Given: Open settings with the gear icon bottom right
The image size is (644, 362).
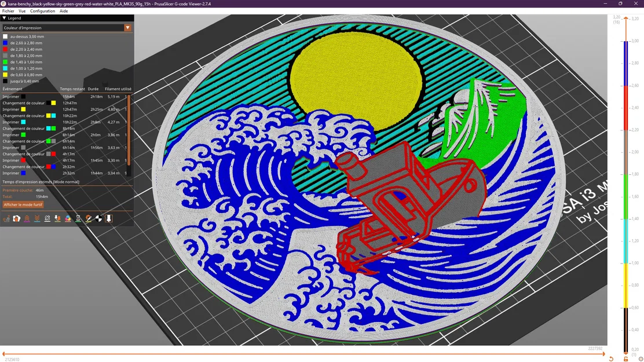Looking at the screenshot, I should pyautogui.click(x=640, y=359).
